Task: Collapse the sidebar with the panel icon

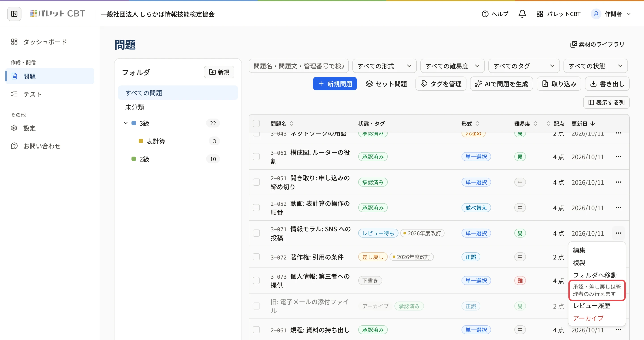Action: pyautogui.click(x=14, y=14)
